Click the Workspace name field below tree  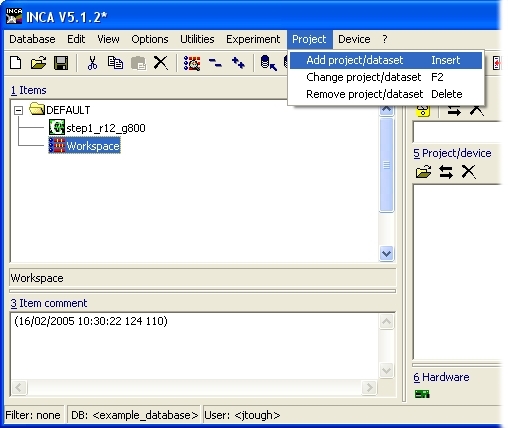[203, 278]
